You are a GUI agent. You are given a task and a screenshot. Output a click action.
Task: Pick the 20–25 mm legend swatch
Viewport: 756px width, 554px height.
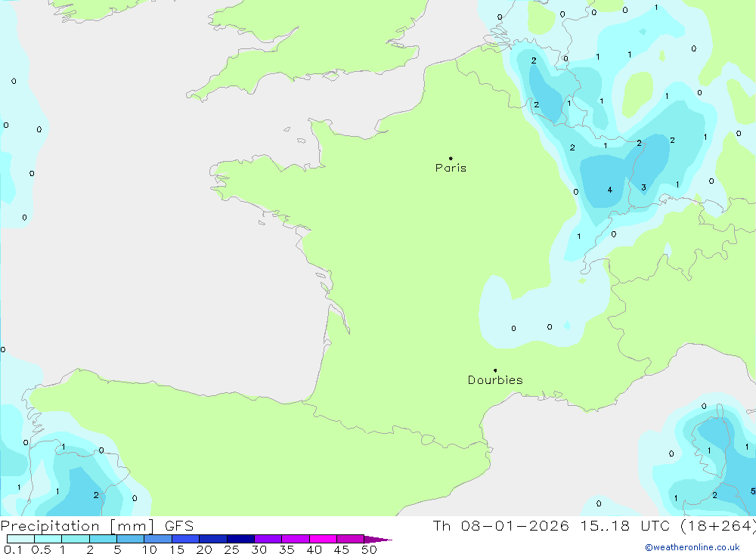point(213,539)
